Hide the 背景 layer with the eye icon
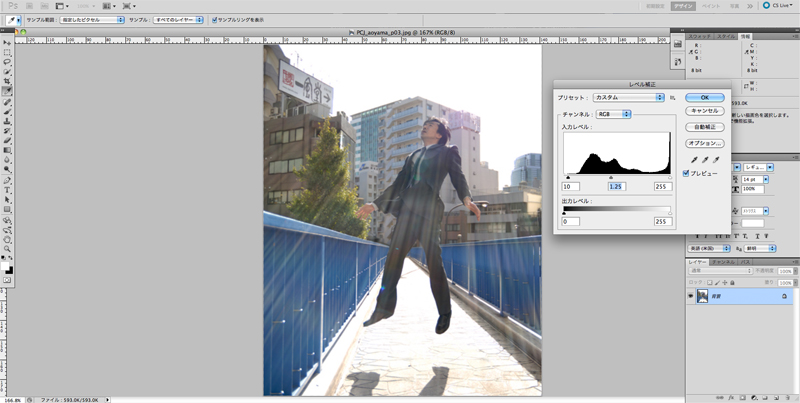This screenshot has height=403, width=800. (x=691, y=297)
